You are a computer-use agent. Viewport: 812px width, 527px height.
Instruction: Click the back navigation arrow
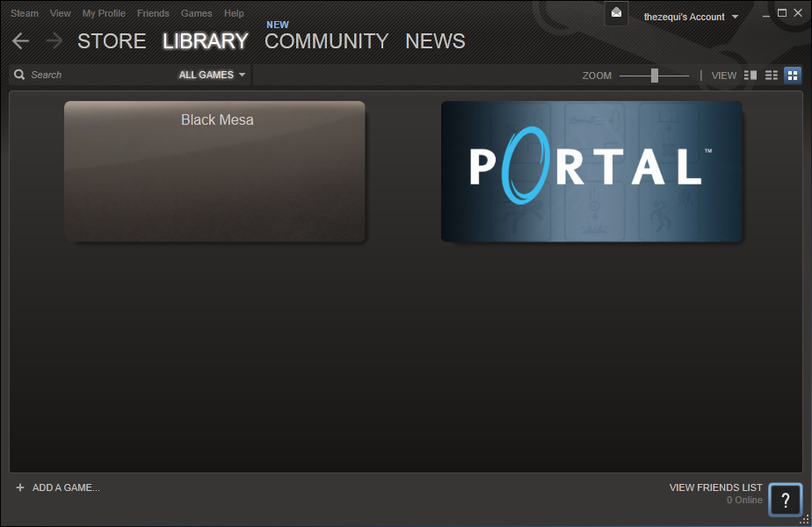(x=20, y=41)
